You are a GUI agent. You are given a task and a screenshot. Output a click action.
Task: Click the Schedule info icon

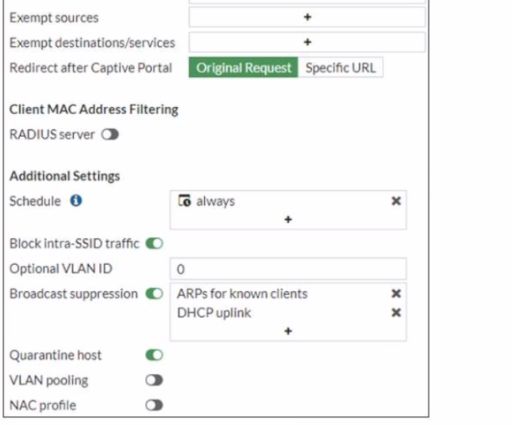[x=76, y=201]
